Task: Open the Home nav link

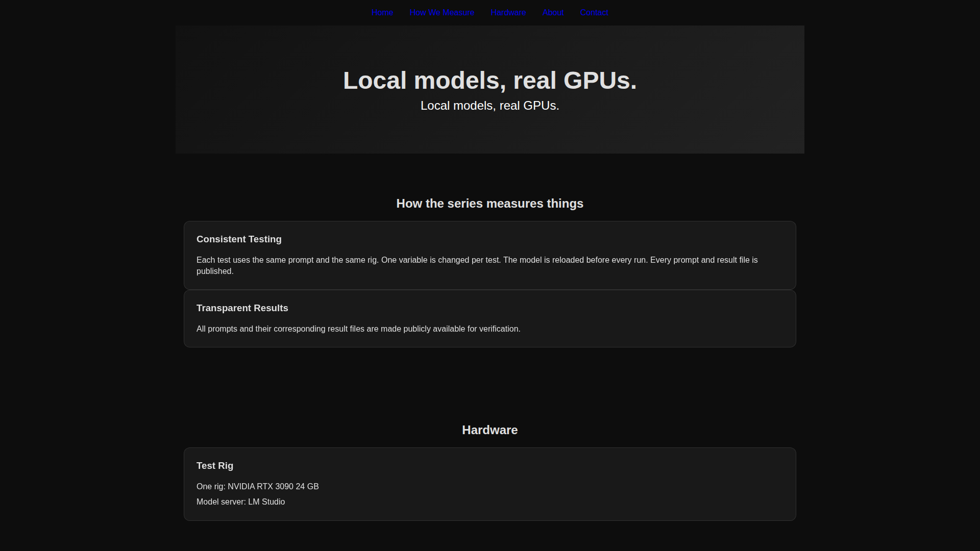Action: (382, 13)
